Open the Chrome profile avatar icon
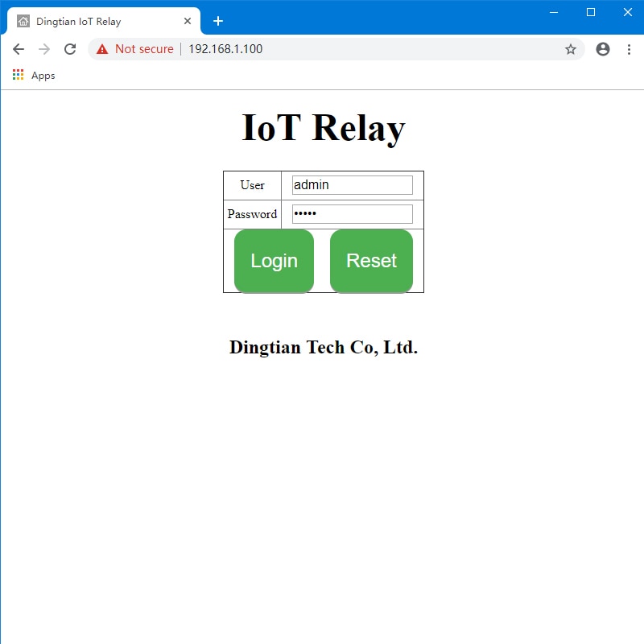This screenshot has width=644, height=644. click(602, 49)
